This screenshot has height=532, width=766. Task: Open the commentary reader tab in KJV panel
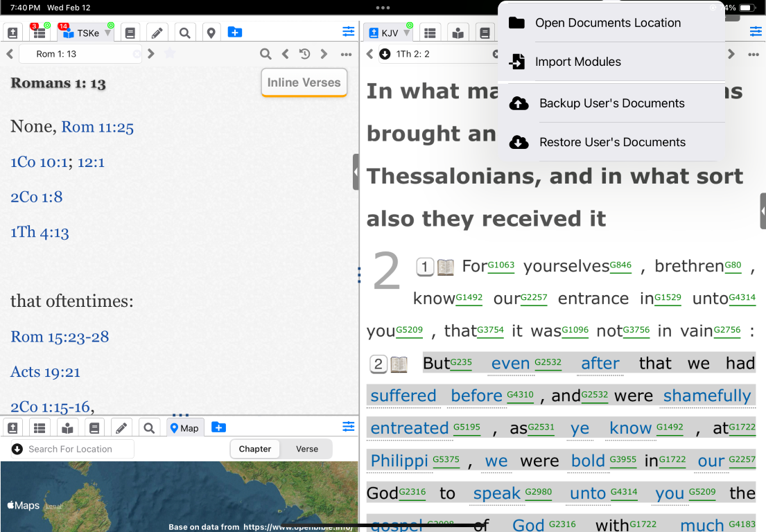click(x=457, y=33)
